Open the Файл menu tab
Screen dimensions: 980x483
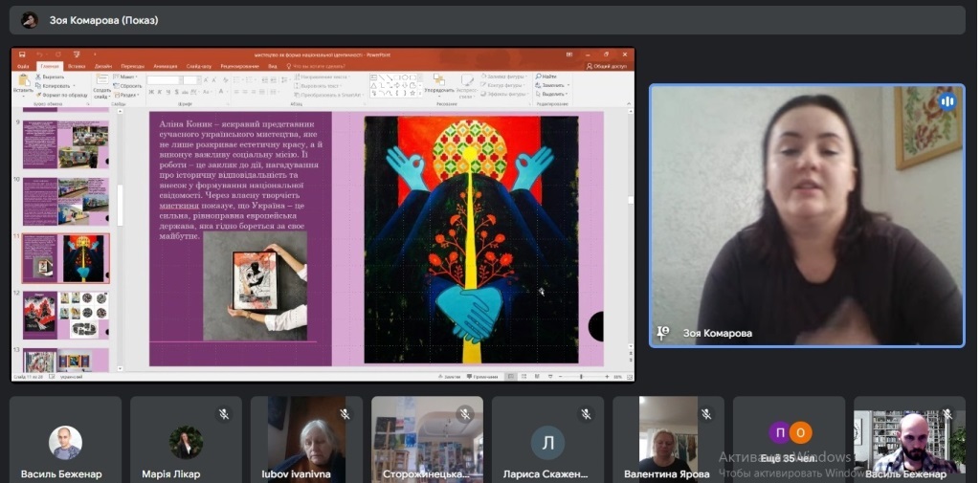(23, 66)
